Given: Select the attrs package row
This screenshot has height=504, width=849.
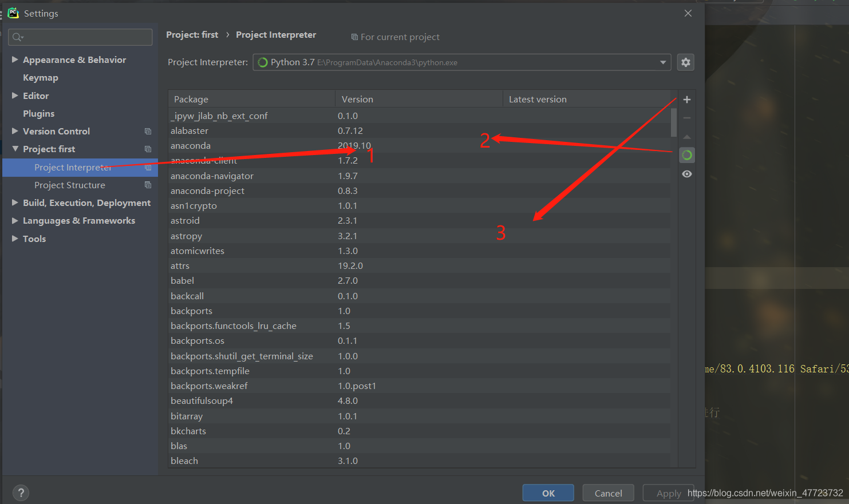Looking at the screenshot, I should click(420, 265).
